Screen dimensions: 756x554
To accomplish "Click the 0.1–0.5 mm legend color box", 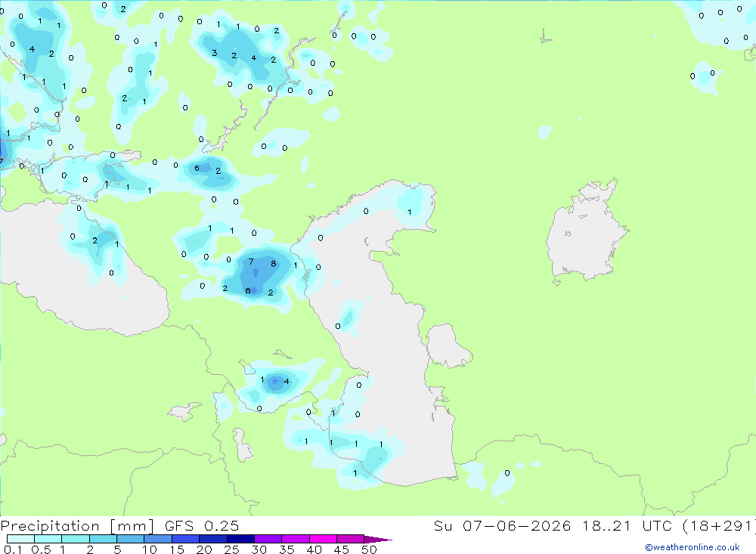I will click(x=20, y=539).
